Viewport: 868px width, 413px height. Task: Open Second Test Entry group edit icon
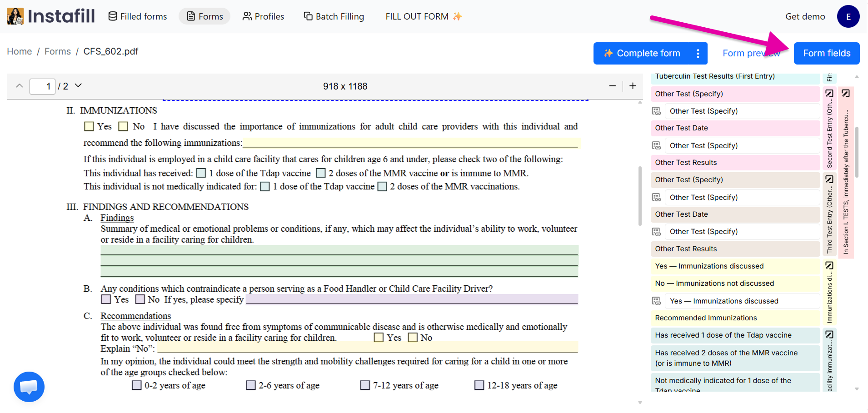[x=829, y=93]
